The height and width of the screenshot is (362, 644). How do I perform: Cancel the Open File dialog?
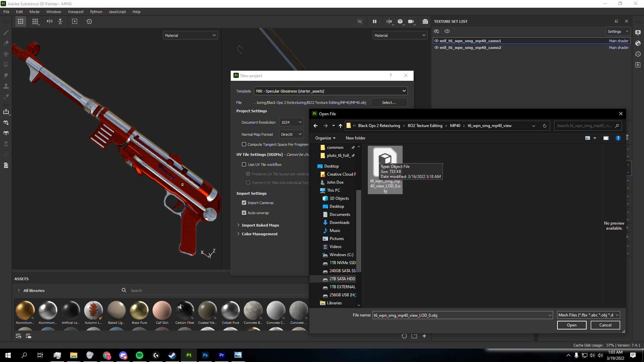pos(605,325)
